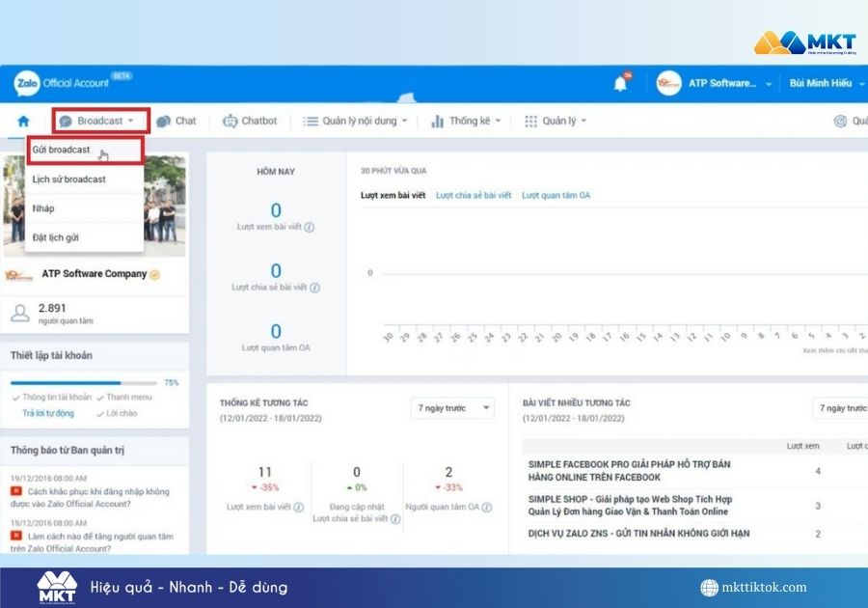Click the Trả lời tự động link
868x608 pixels.
pyautogui.click(x=48, y=413)
